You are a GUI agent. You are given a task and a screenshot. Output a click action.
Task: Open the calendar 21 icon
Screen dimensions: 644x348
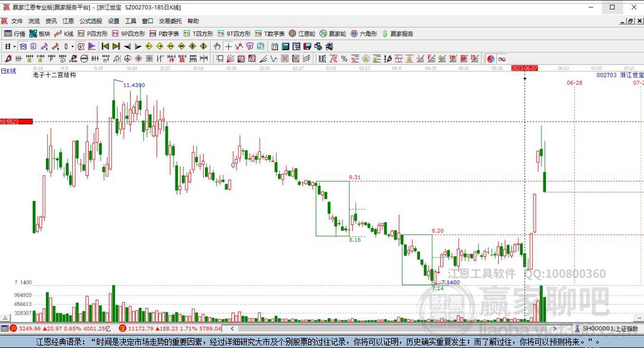274,46
